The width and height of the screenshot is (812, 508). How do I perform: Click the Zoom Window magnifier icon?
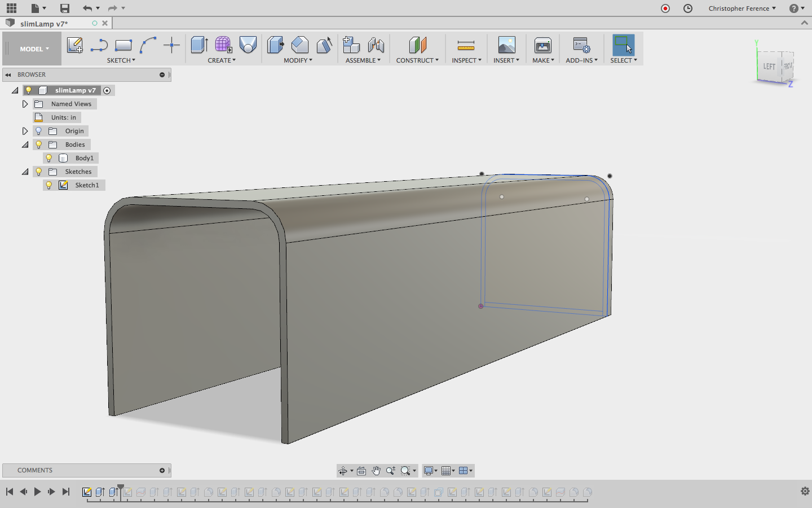click(x=405, y=471)
